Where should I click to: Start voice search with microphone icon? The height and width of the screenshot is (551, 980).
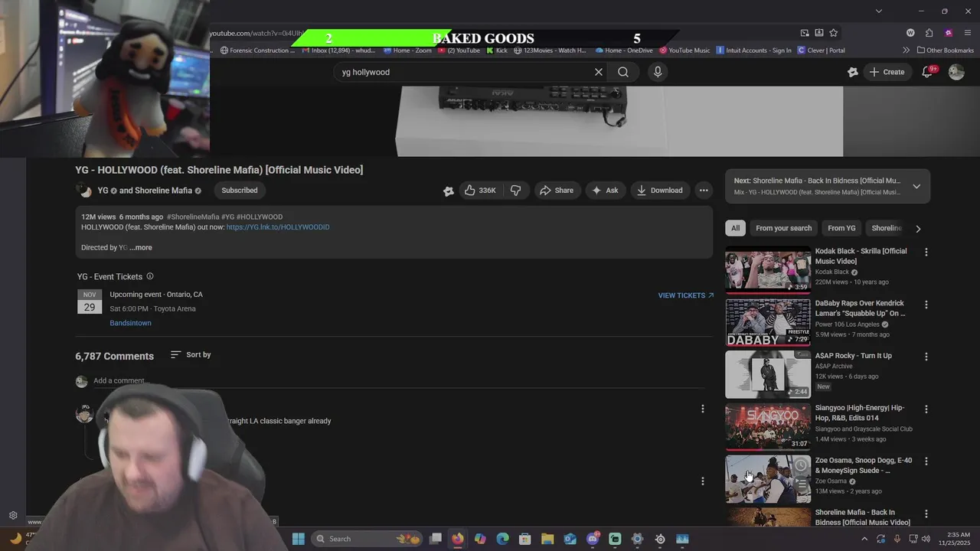click(x=658, y=72)
